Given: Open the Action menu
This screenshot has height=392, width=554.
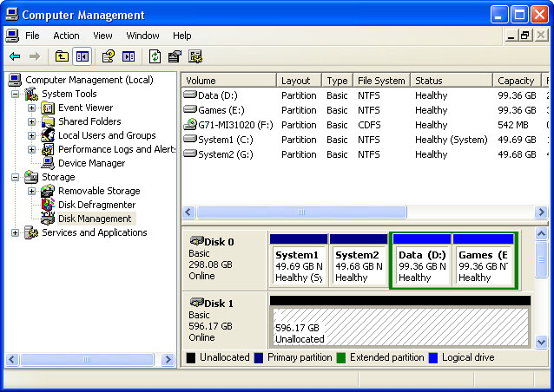Looking at the screenshot, I should [x=66, y=36].
